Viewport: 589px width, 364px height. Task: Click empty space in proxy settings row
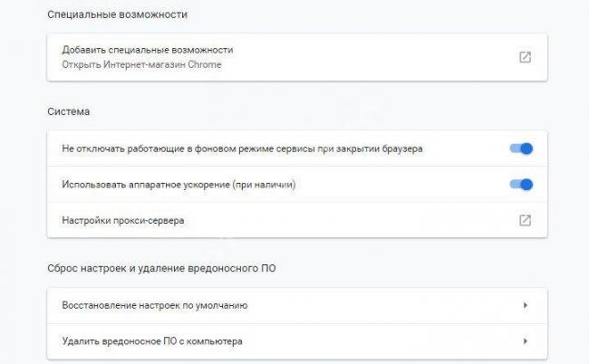350,220
